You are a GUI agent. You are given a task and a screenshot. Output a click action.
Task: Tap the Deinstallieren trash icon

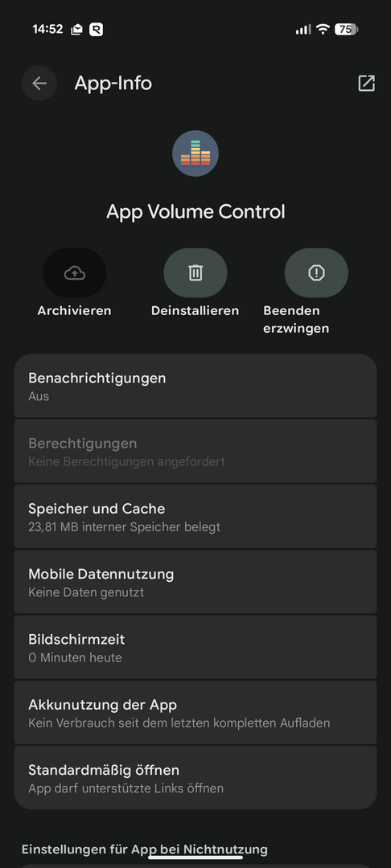click(195, 273)
